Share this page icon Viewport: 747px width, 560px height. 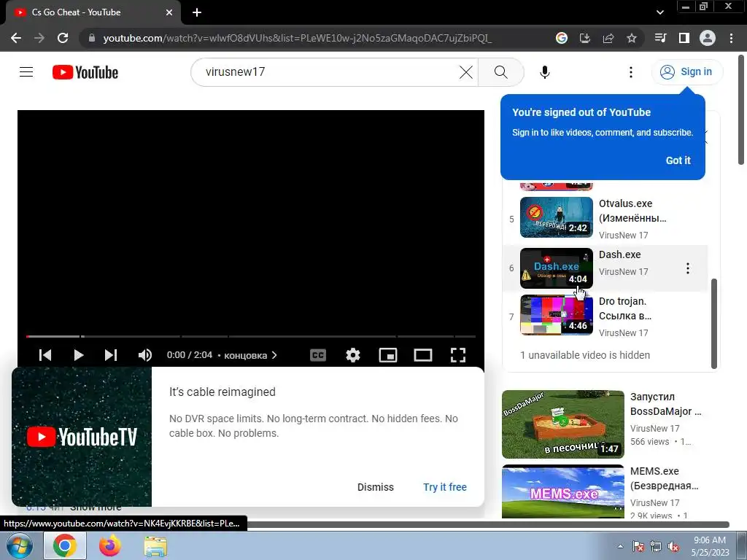(608, 38)
